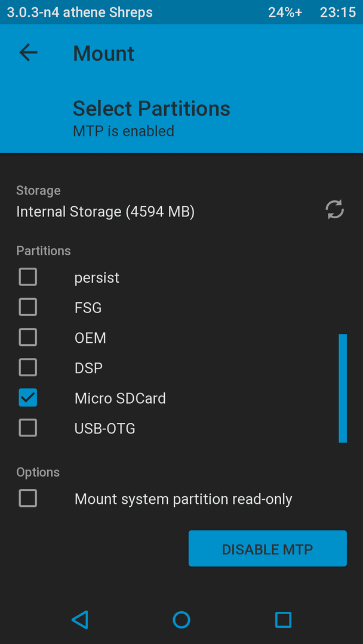Image resolution: width=363 pixels, height=644 pixels.
Task: Select the Micro SDCard label
Action: click(x=120, y=398)
